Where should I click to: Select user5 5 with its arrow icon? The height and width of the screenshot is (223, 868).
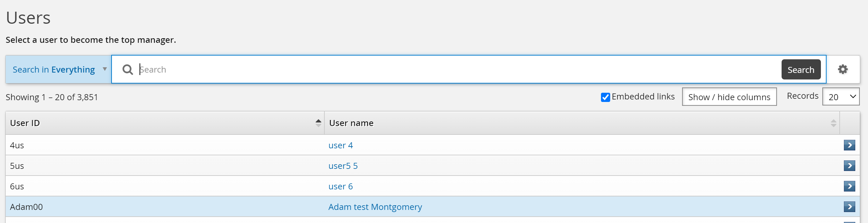pos(849,166)
